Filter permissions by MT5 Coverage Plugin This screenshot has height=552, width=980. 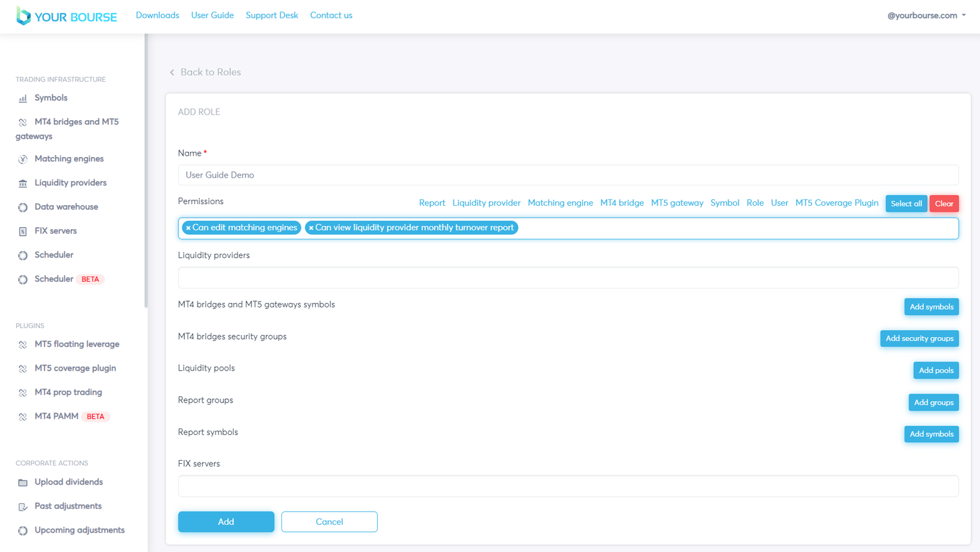click(836, 203)
